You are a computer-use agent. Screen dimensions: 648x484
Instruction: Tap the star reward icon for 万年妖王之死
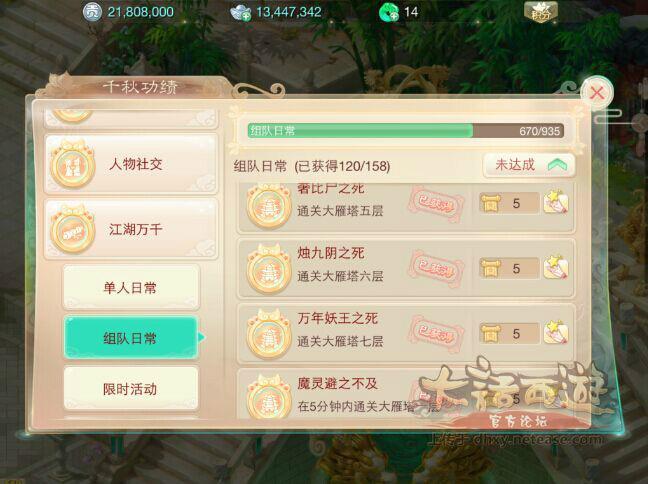tap(556, 333)
